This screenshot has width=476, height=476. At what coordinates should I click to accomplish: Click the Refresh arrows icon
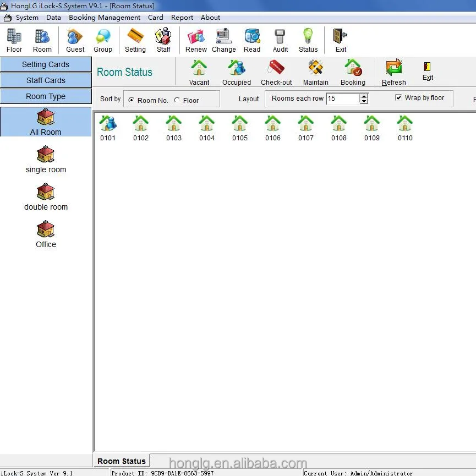[394, 72]
